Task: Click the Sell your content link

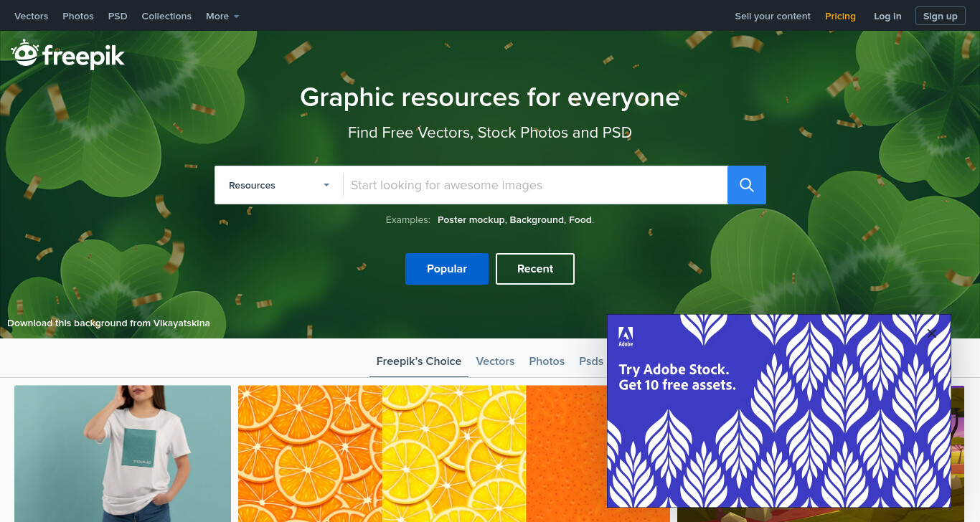Action: tap(773, 16)
